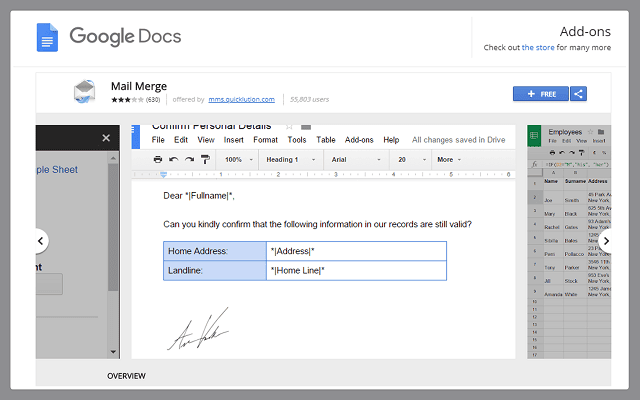Screen dimensions: 640x400
Task: Click sidebar scrollbar down arrow
Action: tap(113, 352)
